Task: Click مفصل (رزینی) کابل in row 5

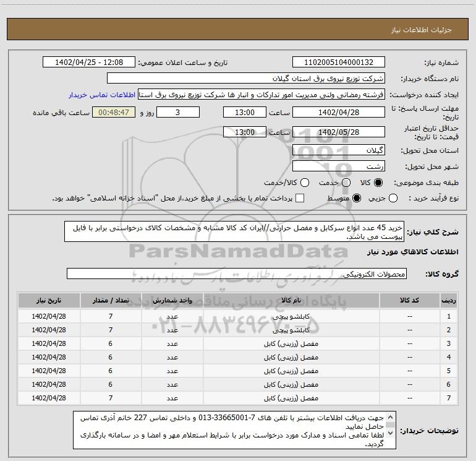Action: (x=291, y=371)
